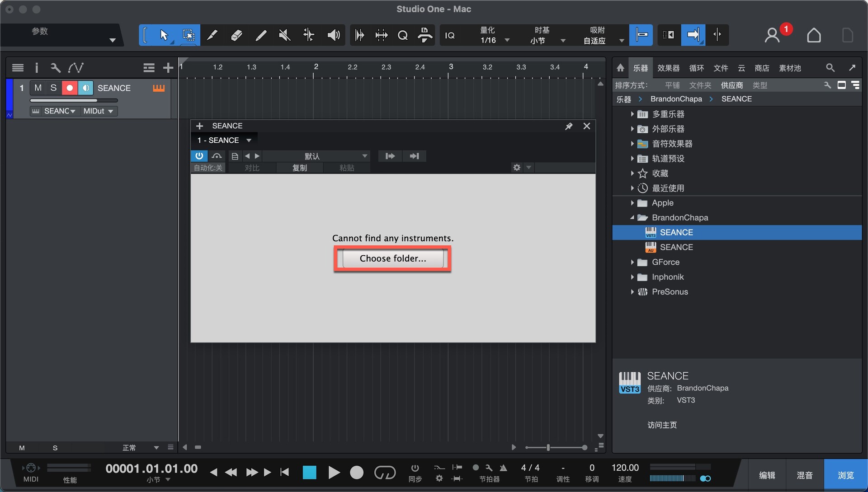Select the Listen speaker tool
The height and width of the screenshot is (492, 868).
point(333,35)
